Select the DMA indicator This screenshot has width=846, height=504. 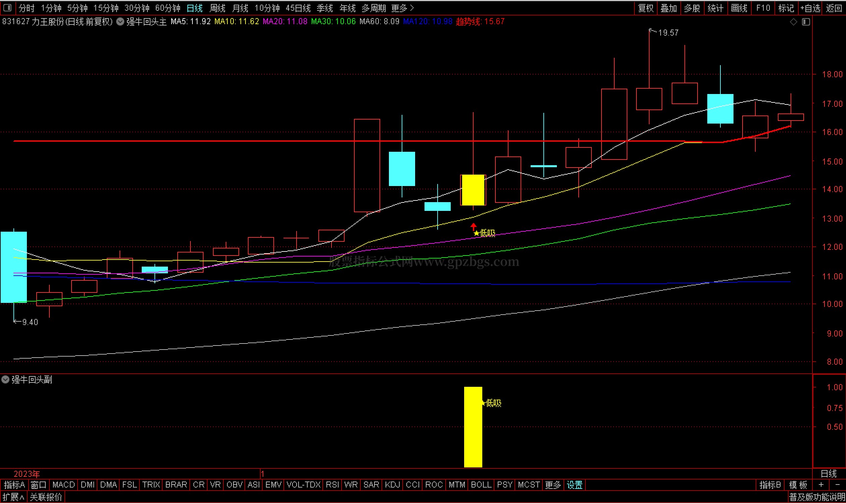point(108,485)
